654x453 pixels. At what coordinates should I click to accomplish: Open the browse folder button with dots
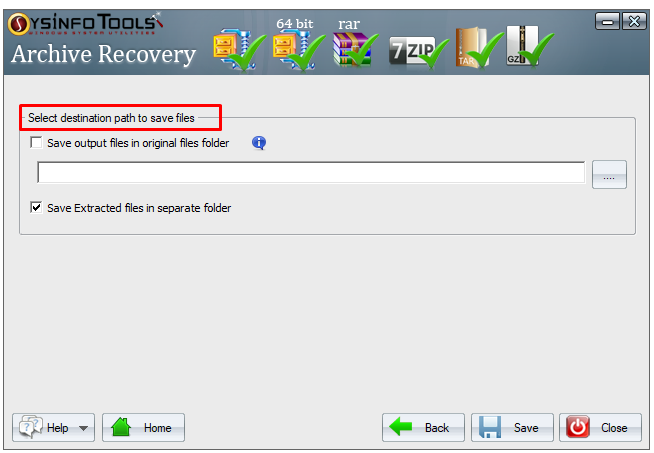click(609, 174)
